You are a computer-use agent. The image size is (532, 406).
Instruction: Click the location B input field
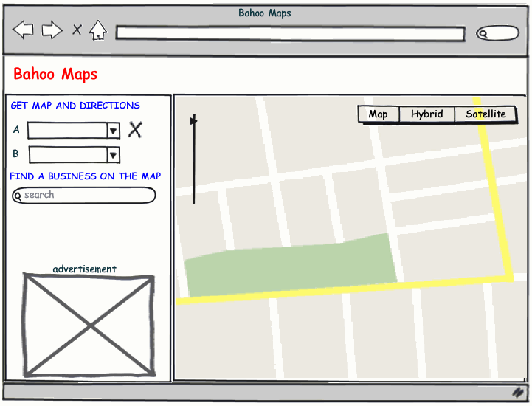tap(68, 155)
